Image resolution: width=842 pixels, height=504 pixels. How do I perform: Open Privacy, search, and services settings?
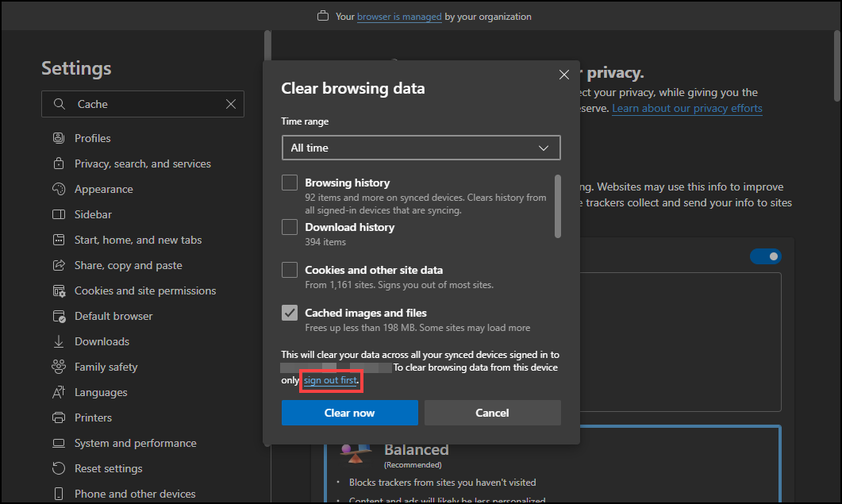[143, 164]
